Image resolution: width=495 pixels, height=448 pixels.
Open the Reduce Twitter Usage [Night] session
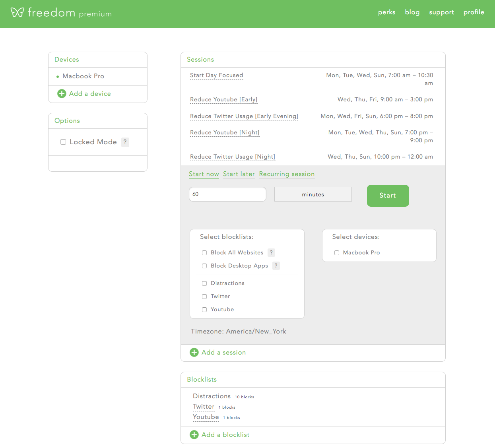coord(233,157)
